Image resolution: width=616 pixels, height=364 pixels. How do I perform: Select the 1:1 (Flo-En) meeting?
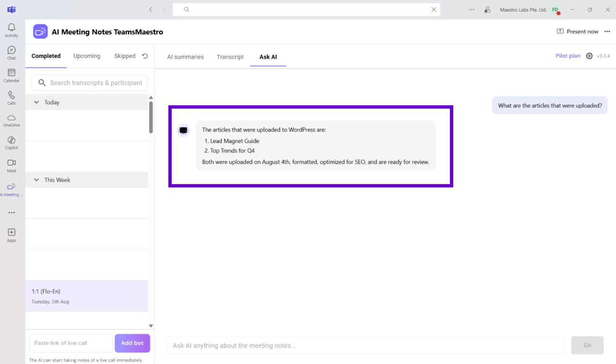[x=87, y=296]
